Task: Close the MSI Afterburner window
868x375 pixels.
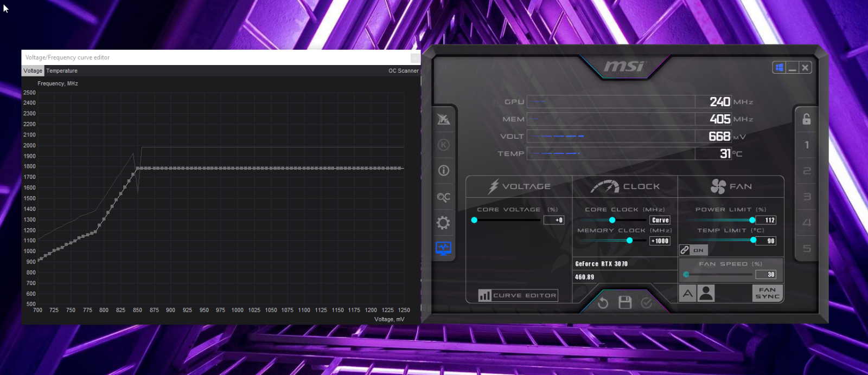Action: click(805, 68)
